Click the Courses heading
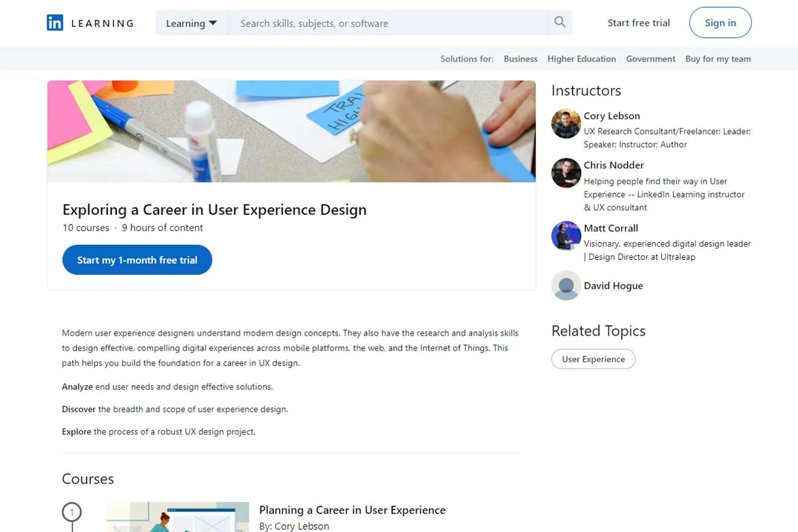Image resolution: width=798 pixels, height=532 pixels. (x=88, y=479)
